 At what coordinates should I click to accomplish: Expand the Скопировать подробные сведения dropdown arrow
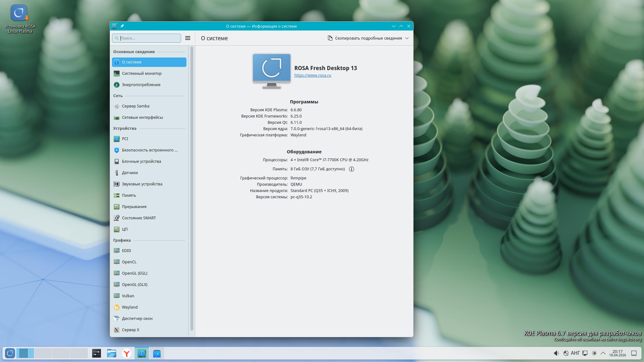pyautogui.click(x=407, y=38)
